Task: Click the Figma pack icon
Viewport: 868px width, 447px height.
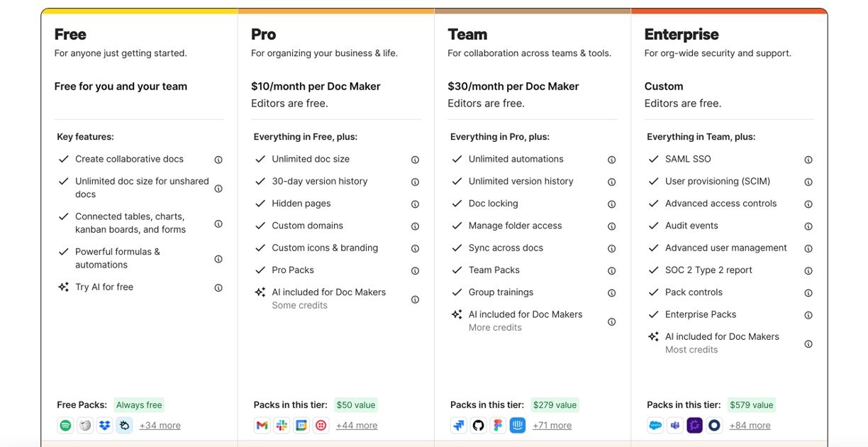Action: (x=498, y=426)
